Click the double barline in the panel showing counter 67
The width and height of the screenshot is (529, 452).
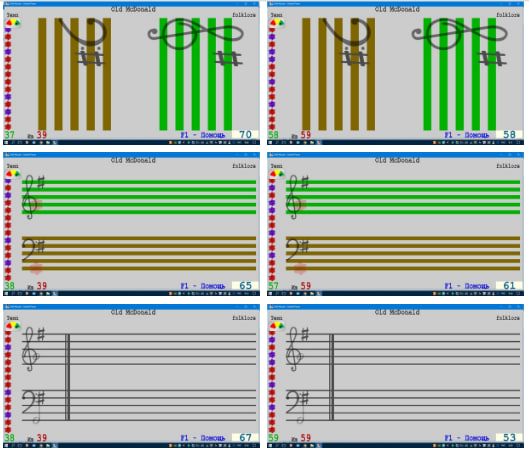pyautogui.click(x=67, y=377)
